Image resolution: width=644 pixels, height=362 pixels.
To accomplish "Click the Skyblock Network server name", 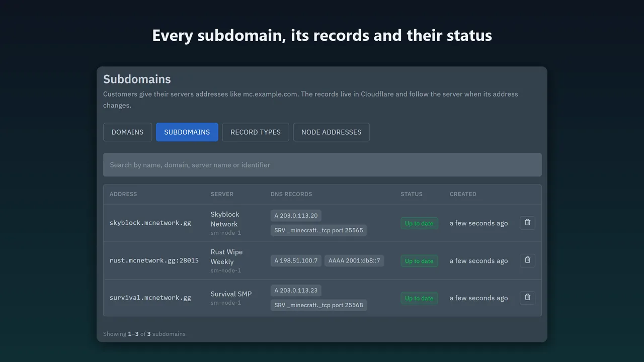I will 225,219.
